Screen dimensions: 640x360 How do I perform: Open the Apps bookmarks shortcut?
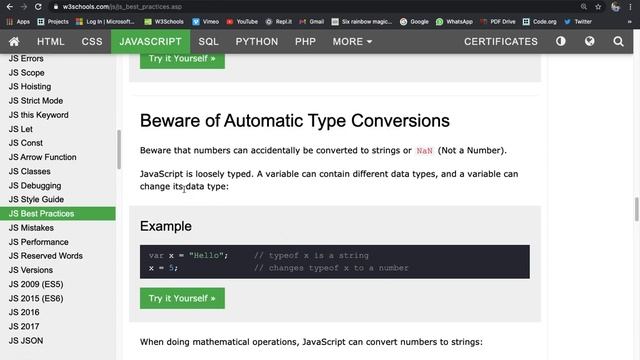point(18,22)
